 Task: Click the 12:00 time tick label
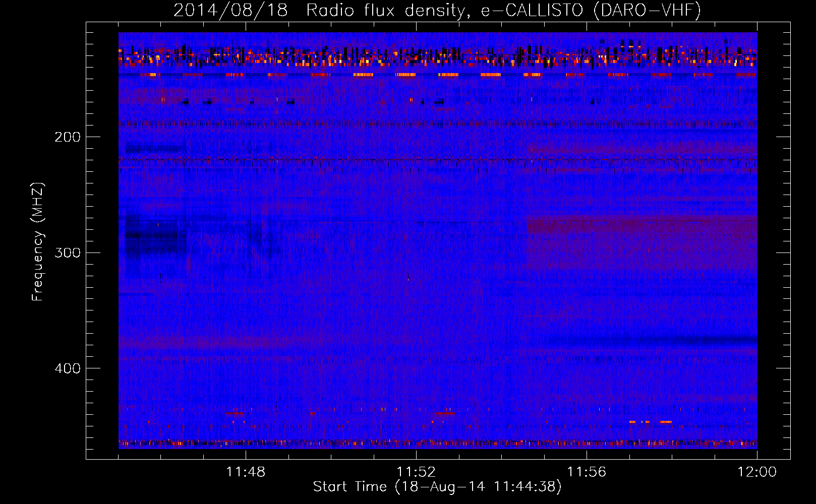pos(757,472)
